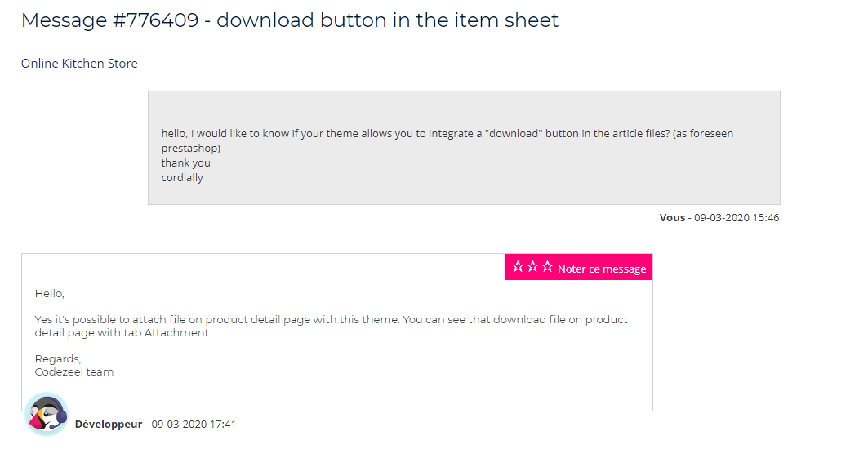Click the 09-03-2020 15:46 timestamp
The height and width of the screenshot is (458, 868).
tap(737, 217)
